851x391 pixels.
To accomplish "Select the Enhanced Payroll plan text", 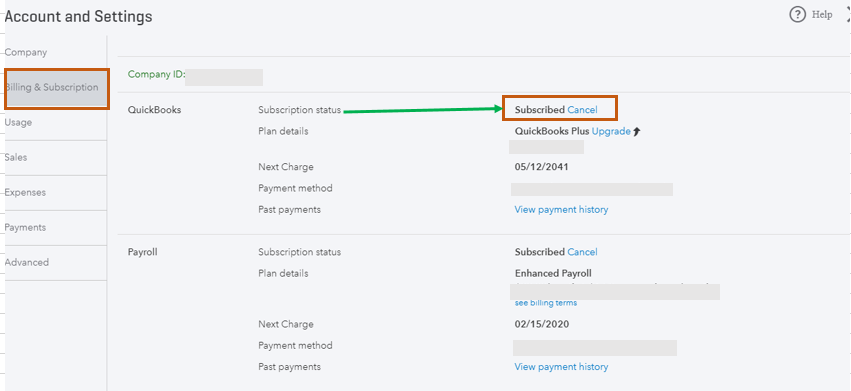I will [553, 274].
